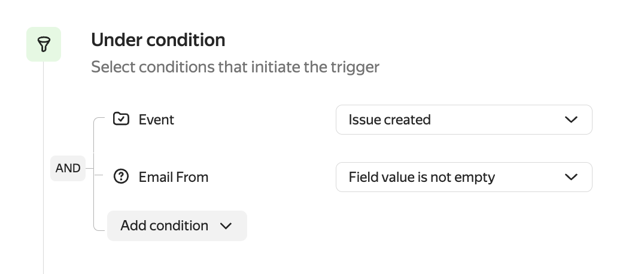This screenshot has width=644, height=274.
Task: Click the green filter funnel icon
Action: pos(44,44)
